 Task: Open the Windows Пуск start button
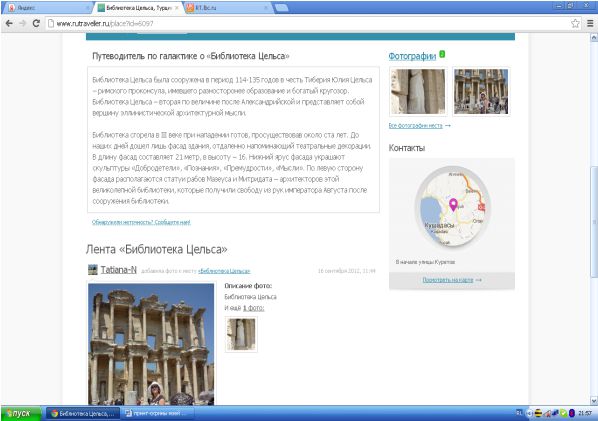click(21, 413)
